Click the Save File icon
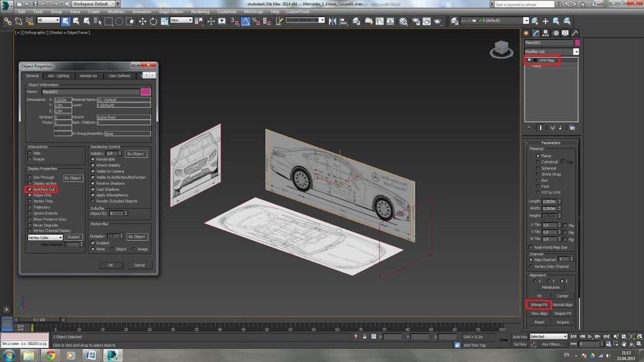 tap(35, 4)
